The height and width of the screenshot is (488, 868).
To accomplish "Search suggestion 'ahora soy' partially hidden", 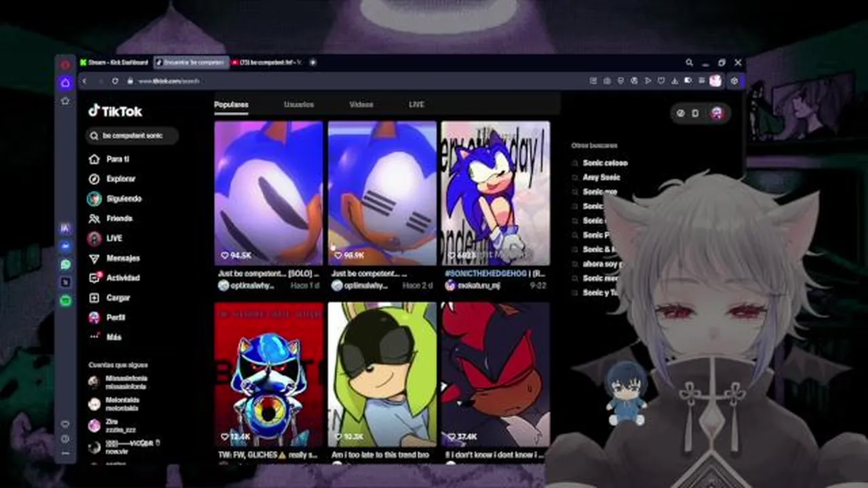I will point(601,264).
